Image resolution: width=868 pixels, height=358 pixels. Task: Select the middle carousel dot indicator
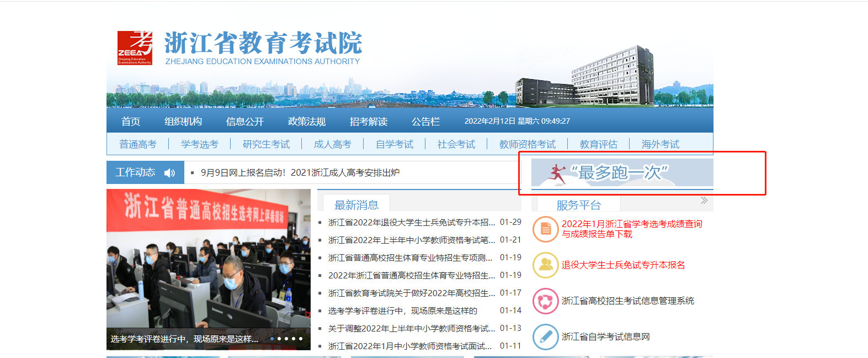tap(286, 339)
